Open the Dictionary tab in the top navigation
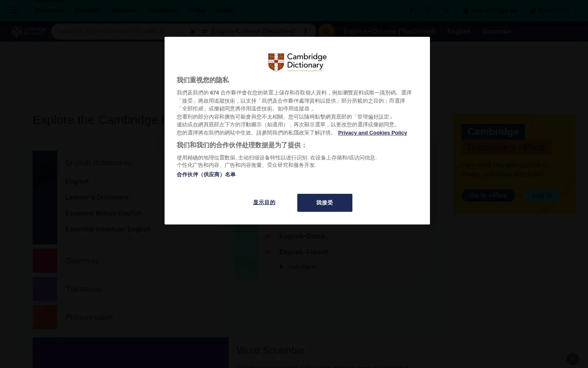 click(49, 10)
